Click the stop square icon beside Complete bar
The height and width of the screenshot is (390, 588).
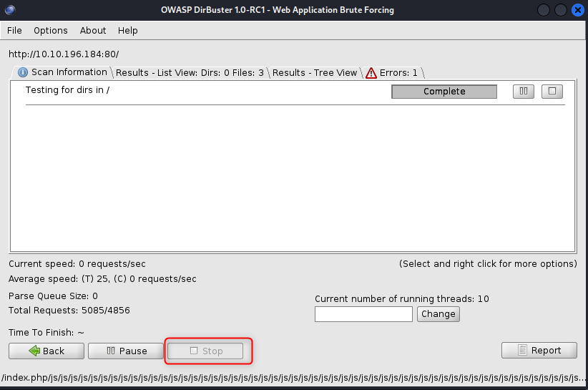coord(552,91)
